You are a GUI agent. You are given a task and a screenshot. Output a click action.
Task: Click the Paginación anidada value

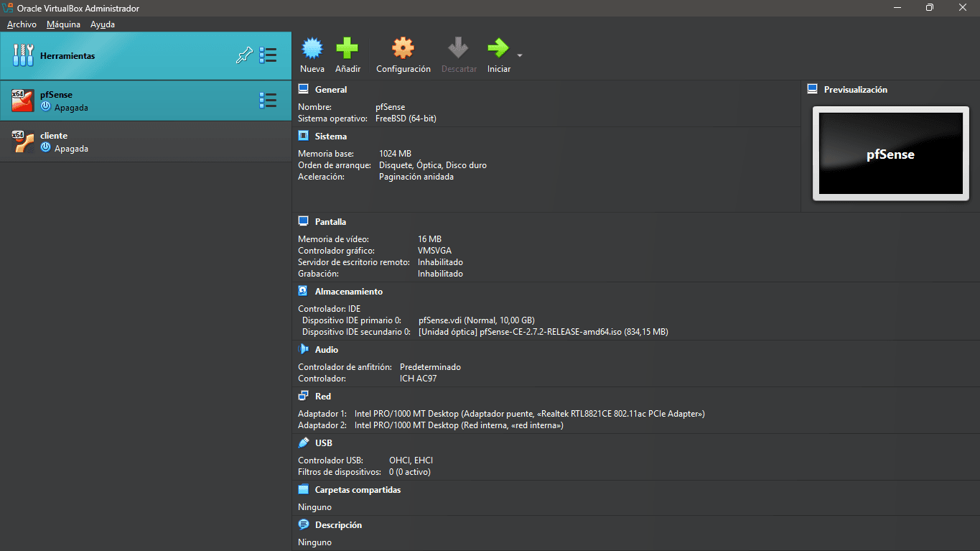click(416, 177)
